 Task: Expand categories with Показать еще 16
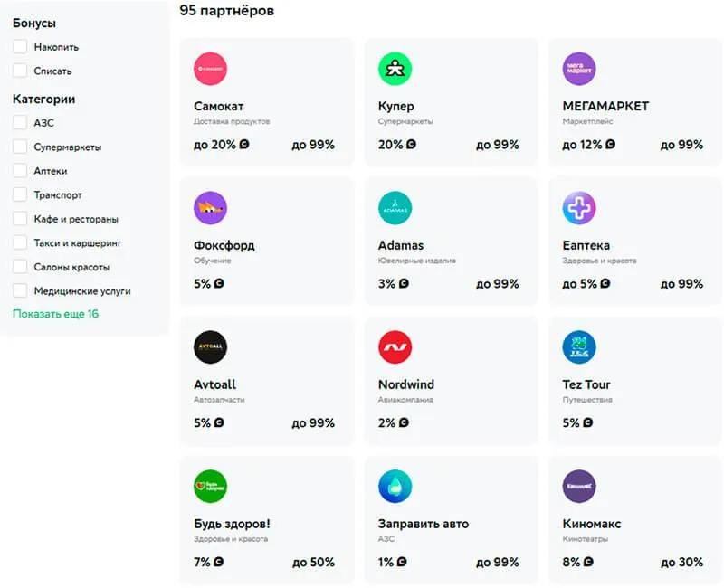(x=55, y=314)
